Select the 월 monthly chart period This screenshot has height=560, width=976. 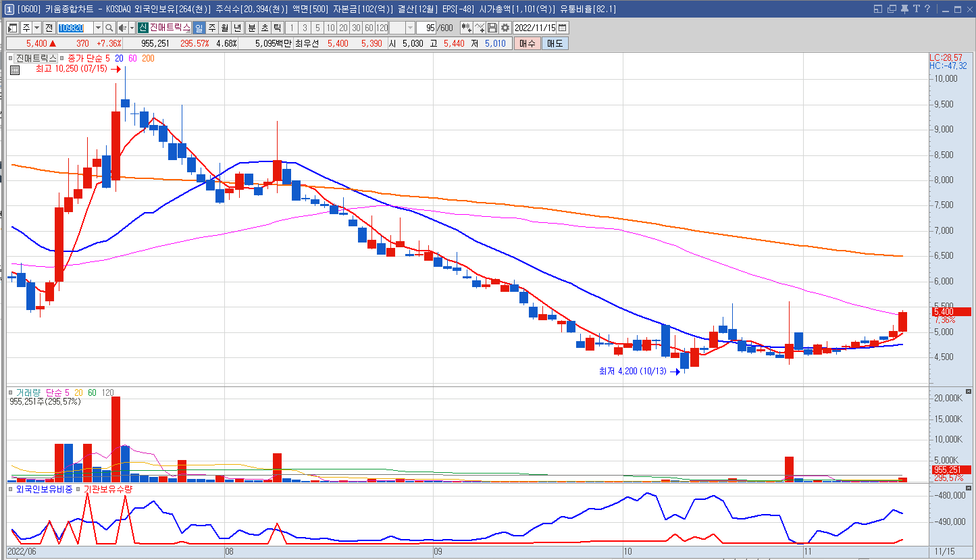pos(224,28)
